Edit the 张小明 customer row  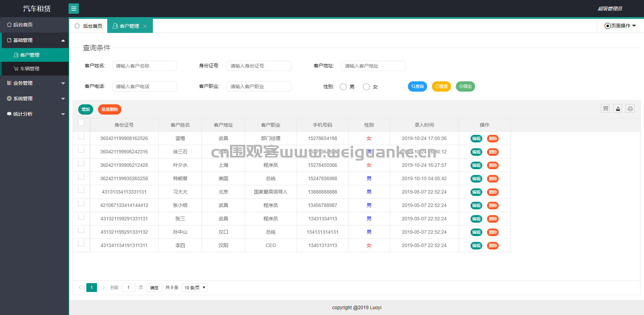tap(476, 206)
